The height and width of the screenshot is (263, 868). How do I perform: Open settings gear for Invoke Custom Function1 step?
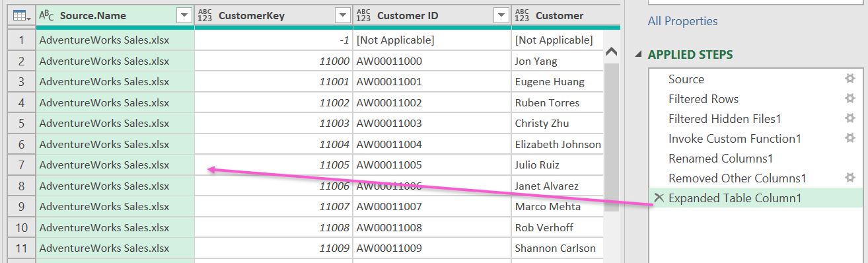coord(850,139)
